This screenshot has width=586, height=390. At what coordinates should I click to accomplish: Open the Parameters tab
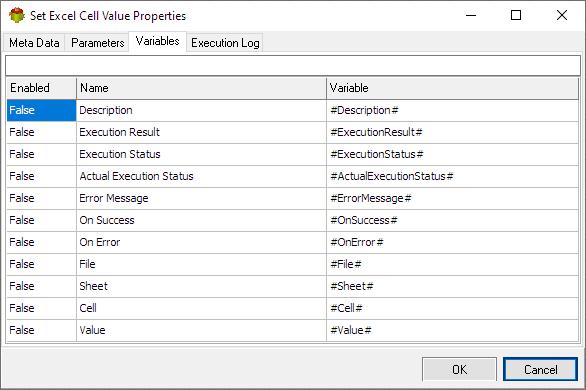click(x=98, y=43)
